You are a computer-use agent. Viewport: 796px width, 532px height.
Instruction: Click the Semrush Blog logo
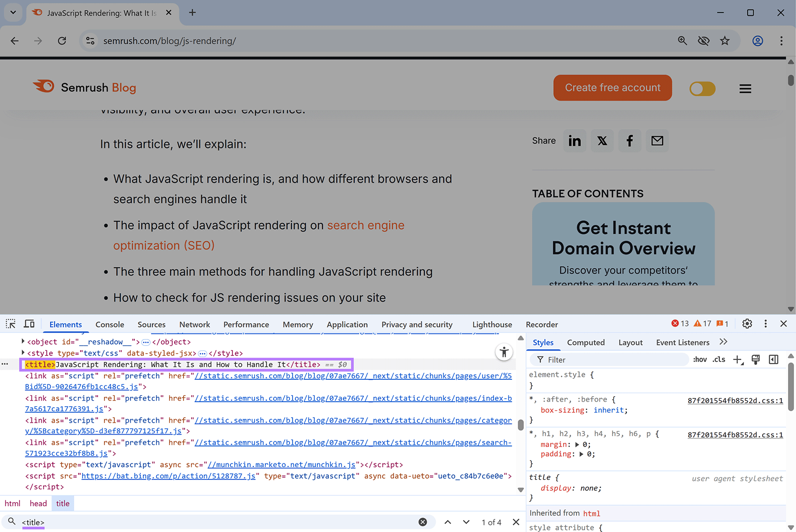[x=84, y=87]
